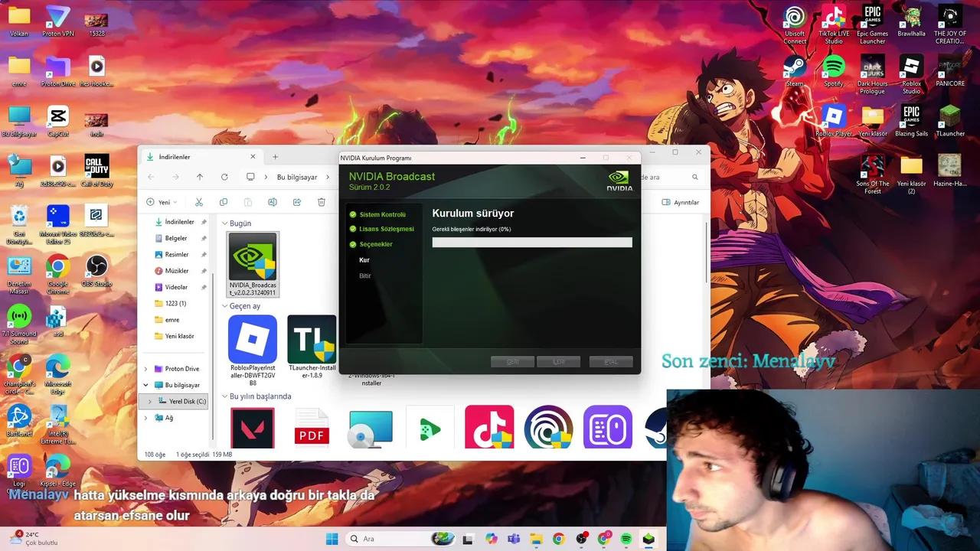Click breadcrumb chevron after Bu bilgisayar
The image size is (980, 551).
click(x=327, y=177)
